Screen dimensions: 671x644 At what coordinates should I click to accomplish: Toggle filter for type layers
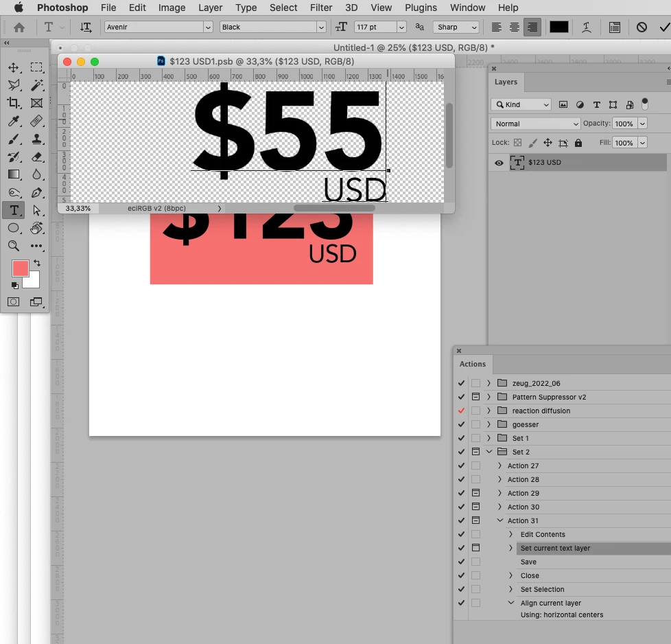click(x=596, y=104)
